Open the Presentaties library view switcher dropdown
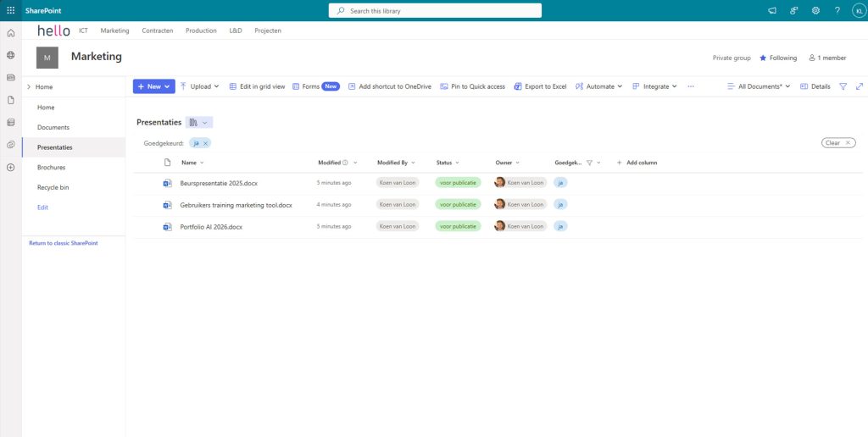Image resolution: width=868 pixels, height=437 pixels. (x=199, y=122)
